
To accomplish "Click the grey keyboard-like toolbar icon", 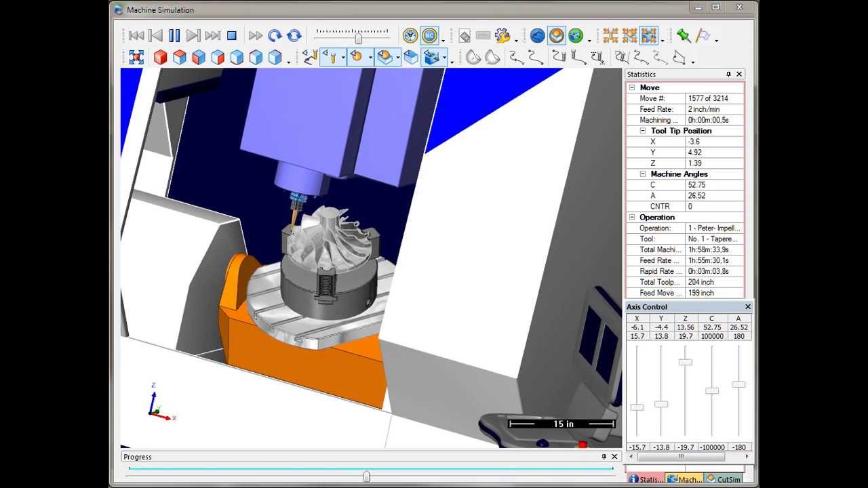I will [484, 35].
